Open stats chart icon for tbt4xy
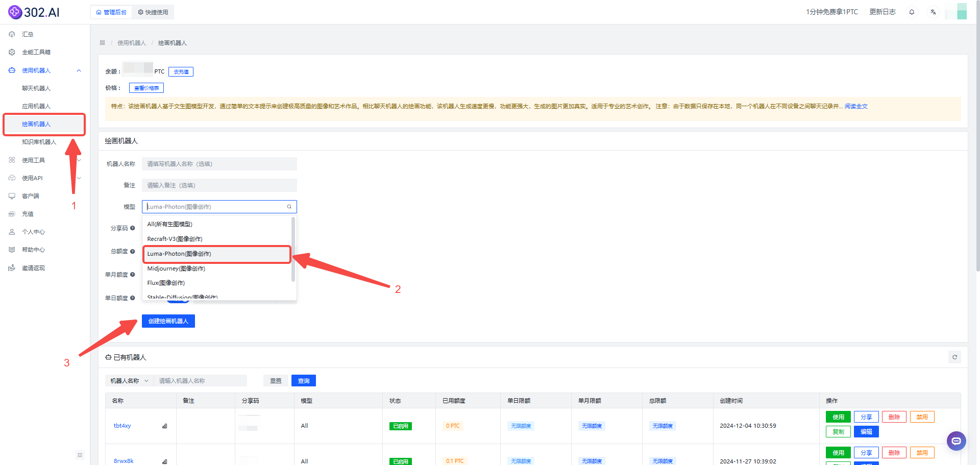 (165, 426)
